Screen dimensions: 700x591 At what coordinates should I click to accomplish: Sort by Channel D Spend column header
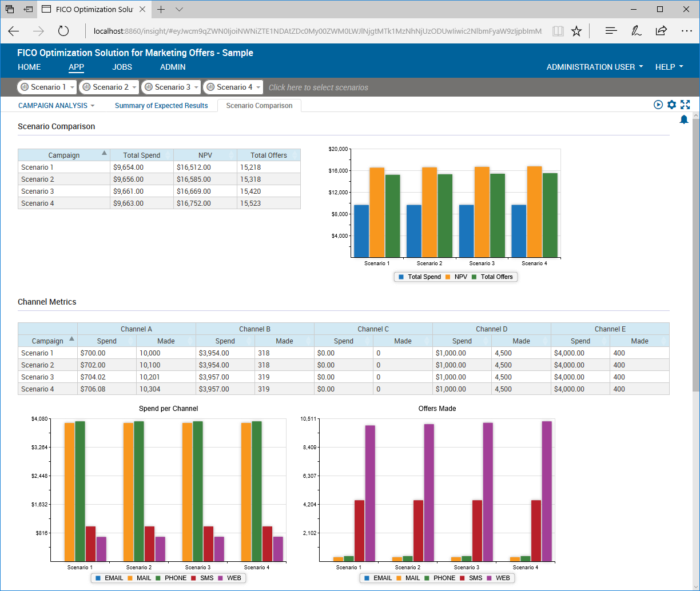tap(462, 341)
